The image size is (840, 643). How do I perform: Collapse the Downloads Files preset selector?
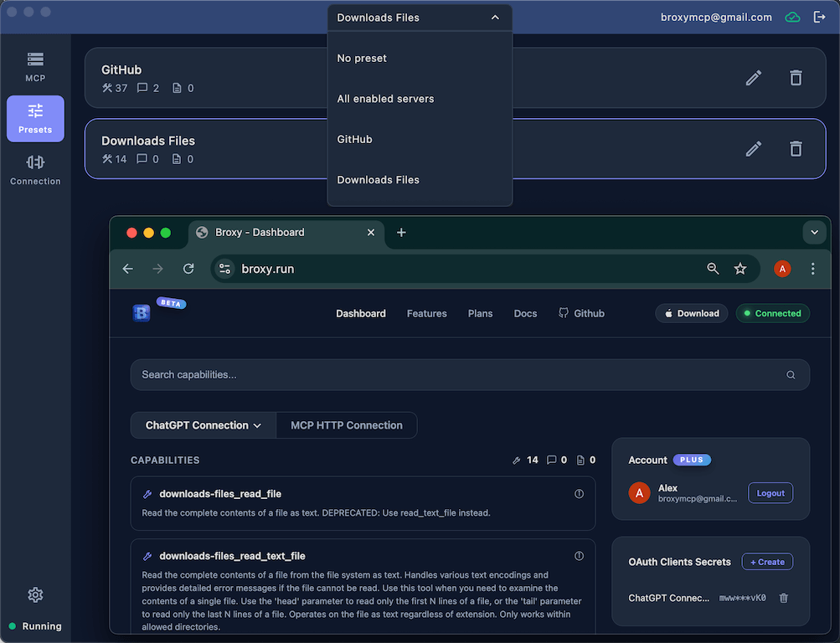pos(495,17)
